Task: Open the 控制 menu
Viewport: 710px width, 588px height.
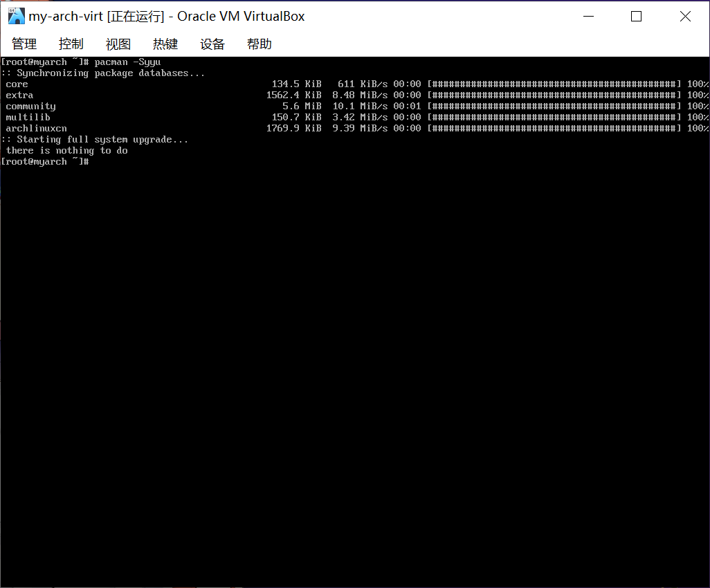Action: click(71, 44)
